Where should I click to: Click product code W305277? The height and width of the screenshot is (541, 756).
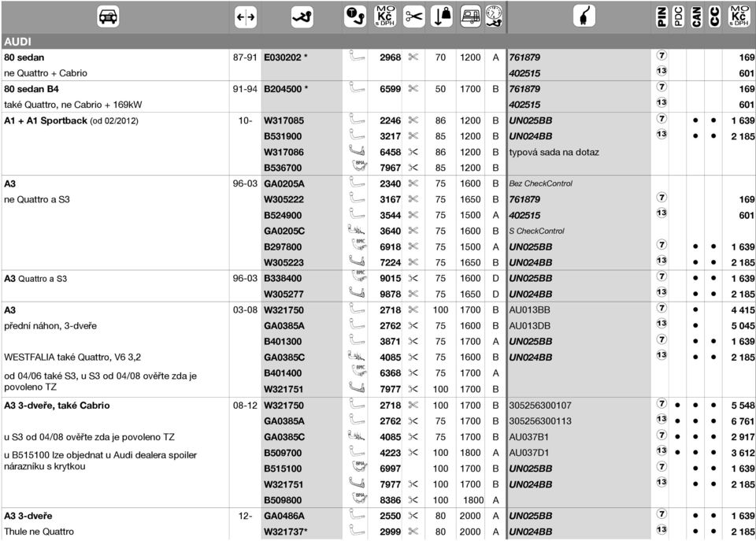pos(284,295)
